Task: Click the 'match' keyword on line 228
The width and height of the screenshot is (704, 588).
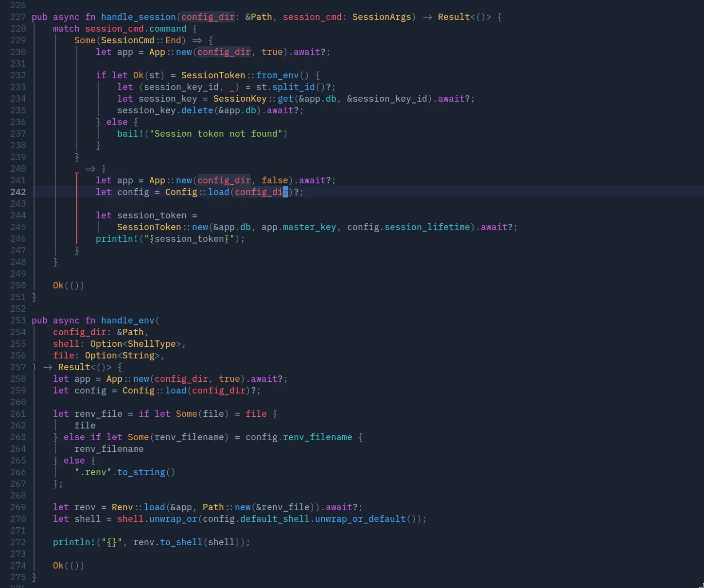Action: (66, 29)
